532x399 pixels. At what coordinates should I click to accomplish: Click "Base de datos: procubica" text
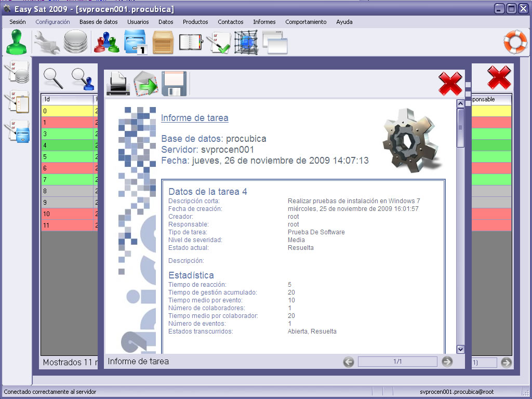tap(214, 139)
